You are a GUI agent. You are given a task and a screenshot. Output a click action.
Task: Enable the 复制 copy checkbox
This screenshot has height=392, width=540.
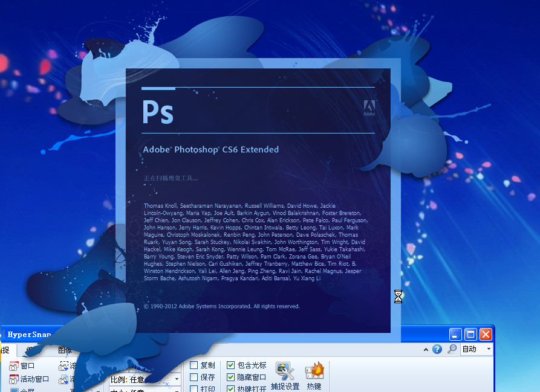[x=194, y=365]
